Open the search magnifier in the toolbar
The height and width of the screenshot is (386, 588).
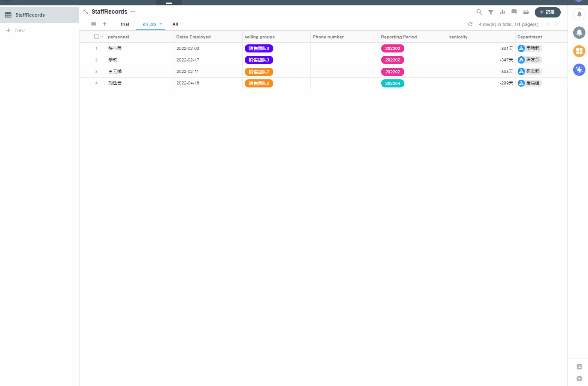479,12
